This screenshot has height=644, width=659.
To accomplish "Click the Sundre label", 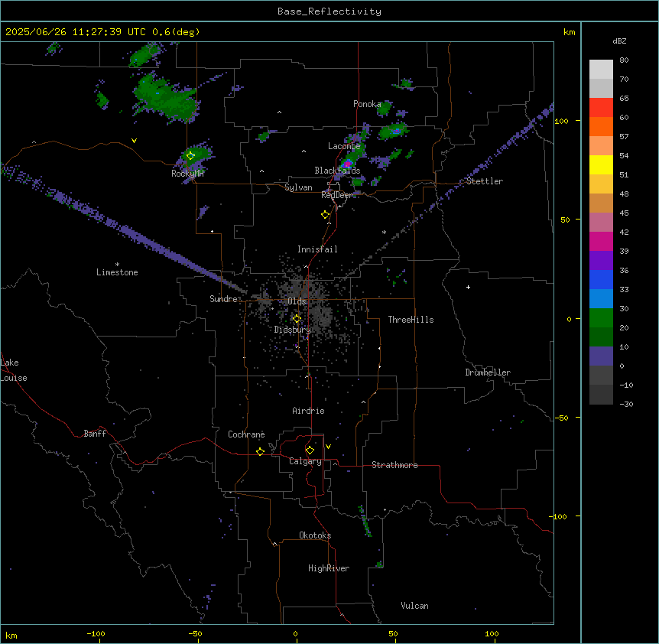I will [x=223, y=299].
